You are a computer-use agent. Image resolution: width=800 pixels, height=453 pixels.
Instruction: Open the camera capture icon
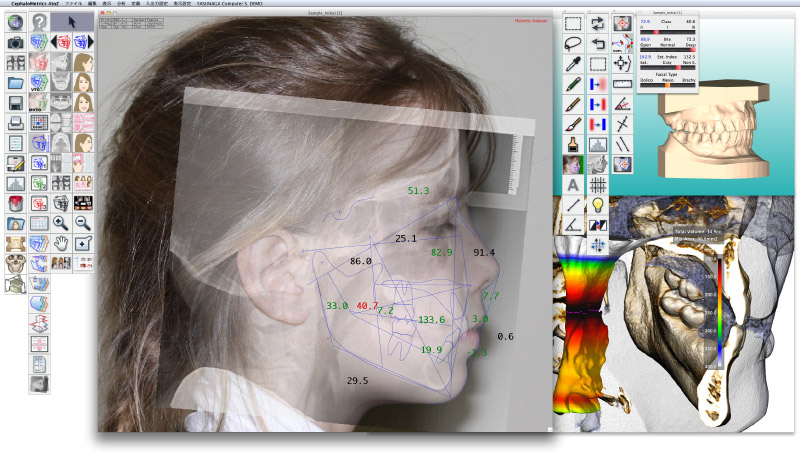tap(15, 42)
